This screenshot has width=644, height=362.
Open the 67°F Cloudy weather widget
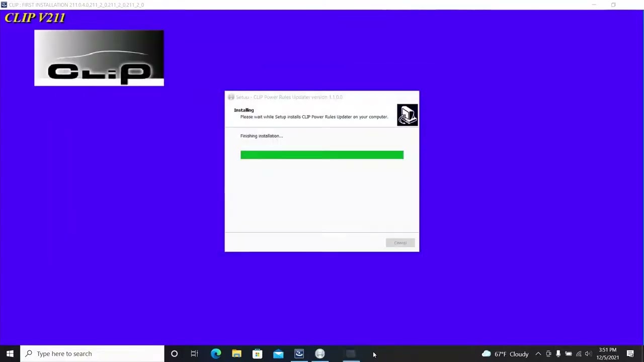coord(505,354)
